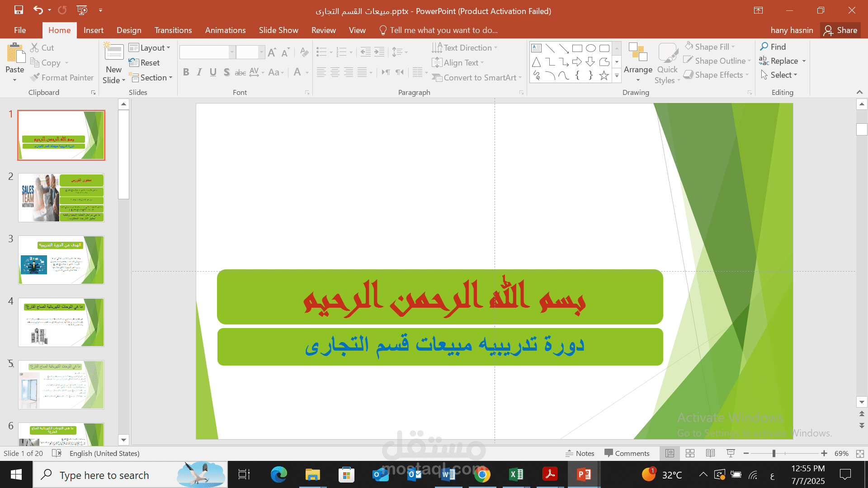This screenshot has width=868, height=488.
Task: Expand the Section dropdown
Action: coord(151,78)
